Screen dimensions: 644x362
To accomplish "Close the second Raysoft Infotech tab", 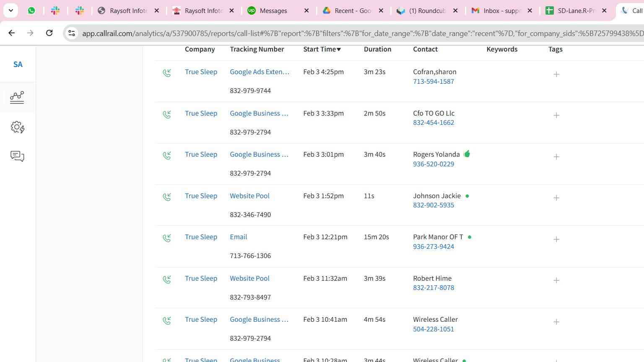I will (231, 10).
